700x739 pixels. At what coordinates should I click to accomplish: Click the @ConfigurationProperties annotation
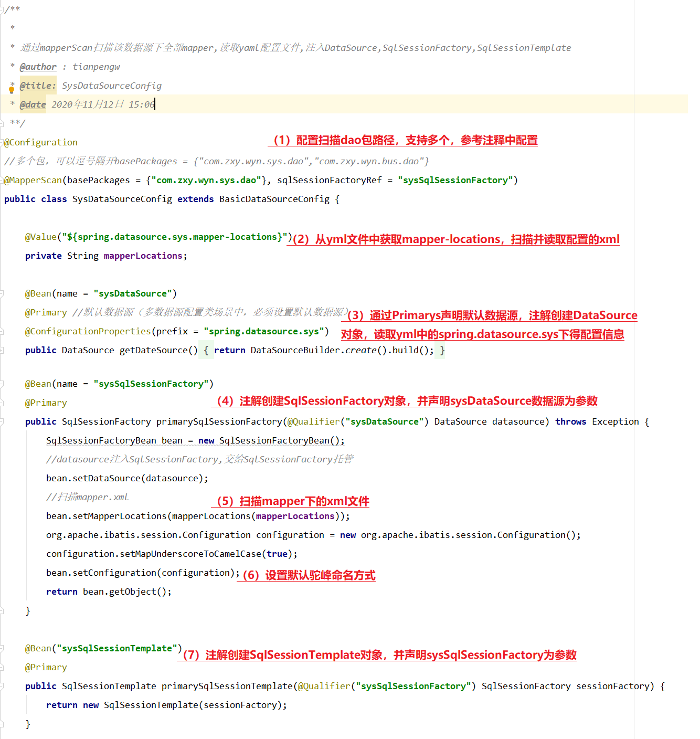[88, 331]
